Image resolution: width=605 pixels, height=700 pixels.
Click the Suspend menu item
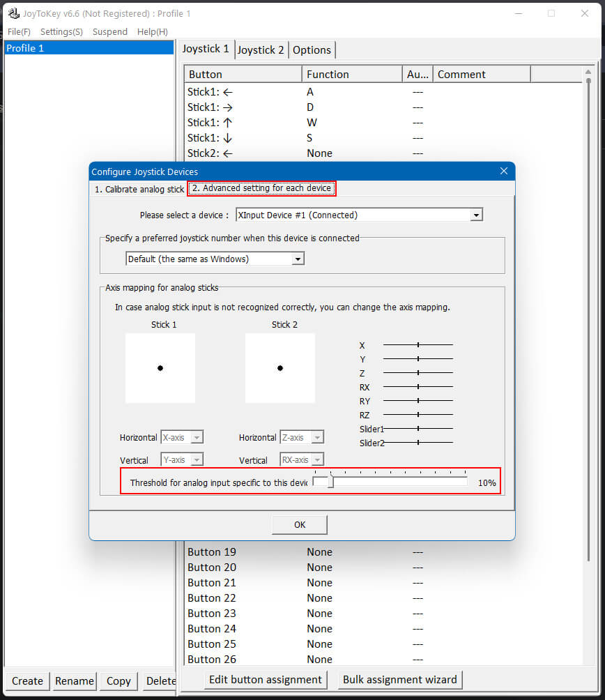point(109,31)
